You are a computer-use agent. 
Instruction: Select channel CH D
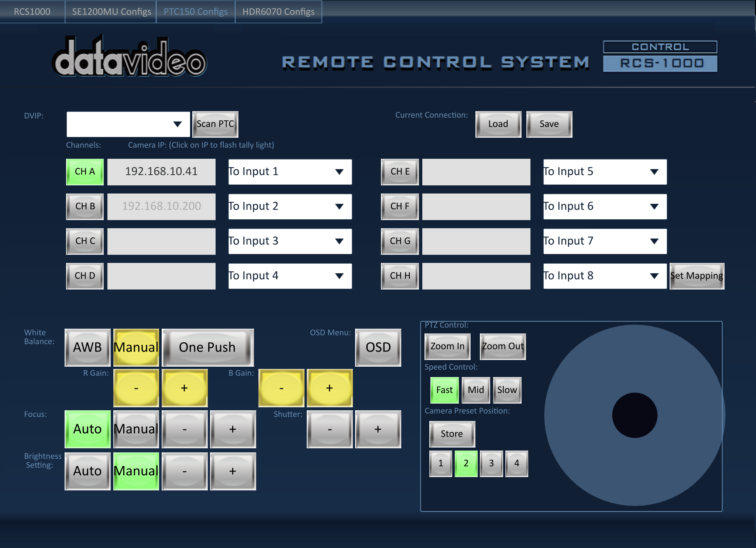85,276
